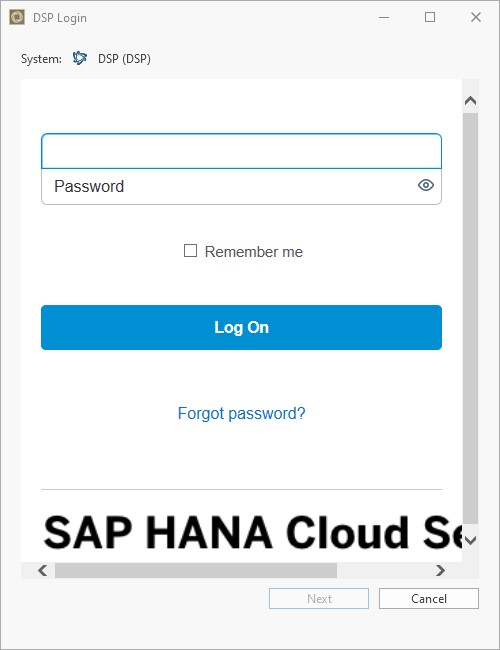
Task: Click the Cancel button
Action: coord(429,599)
